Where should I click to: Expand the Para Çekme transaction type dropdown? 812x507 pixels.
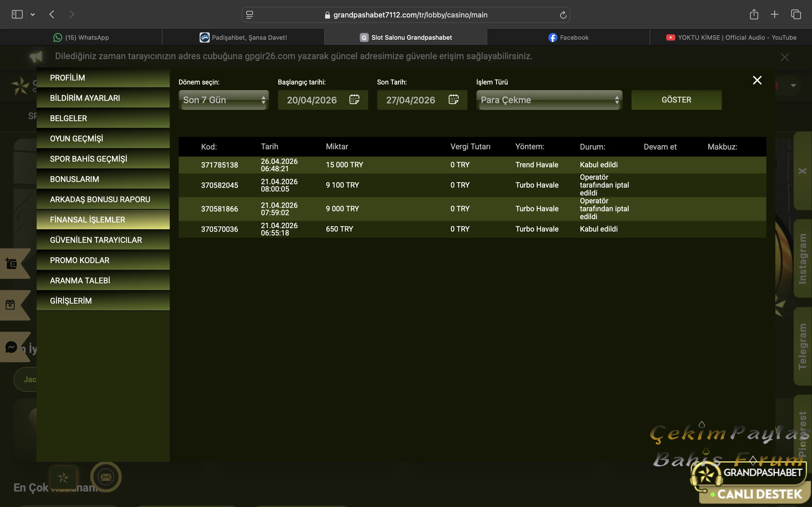point(549,100)
